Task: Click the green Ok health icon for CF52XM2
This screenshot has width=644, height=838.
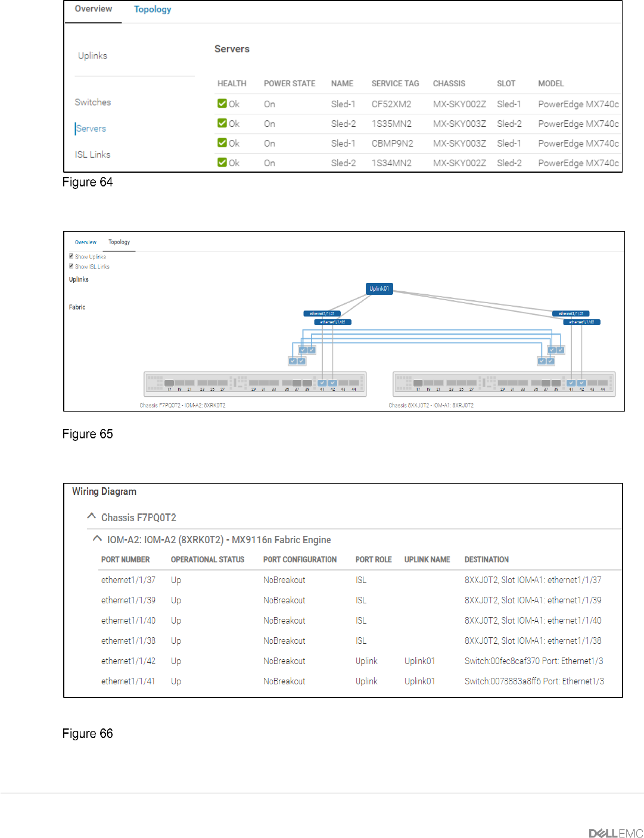Action: pos(222,104)
